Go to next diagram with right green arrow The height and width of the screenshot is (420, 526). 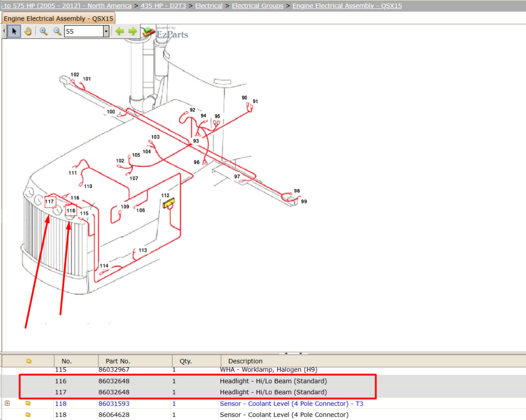(133, 31)
